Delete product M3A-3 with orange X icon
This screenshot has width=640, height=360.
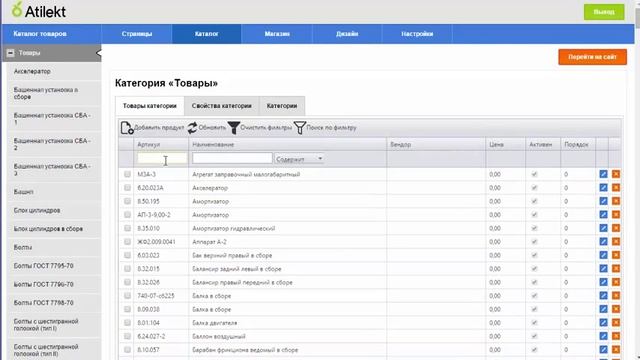[616, 174]
